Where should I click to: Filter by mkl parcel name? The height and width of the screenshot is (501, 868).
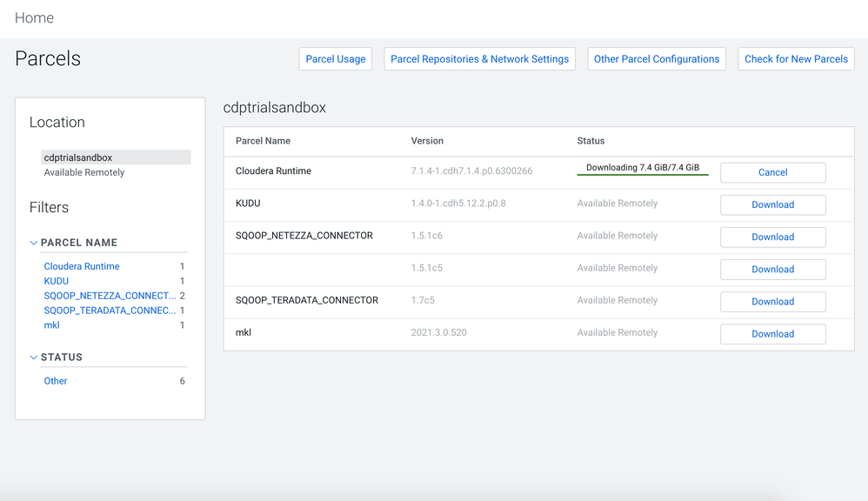[x=51, y=325]
